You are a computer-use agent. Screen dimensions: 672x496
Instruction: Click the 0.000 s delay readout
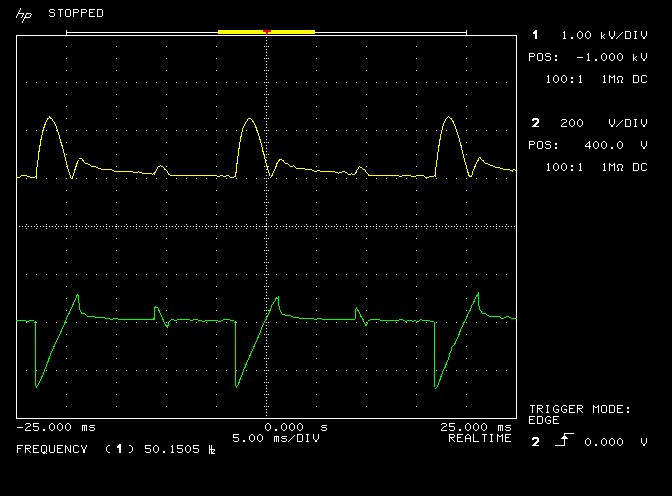click(x=296, y=427)
